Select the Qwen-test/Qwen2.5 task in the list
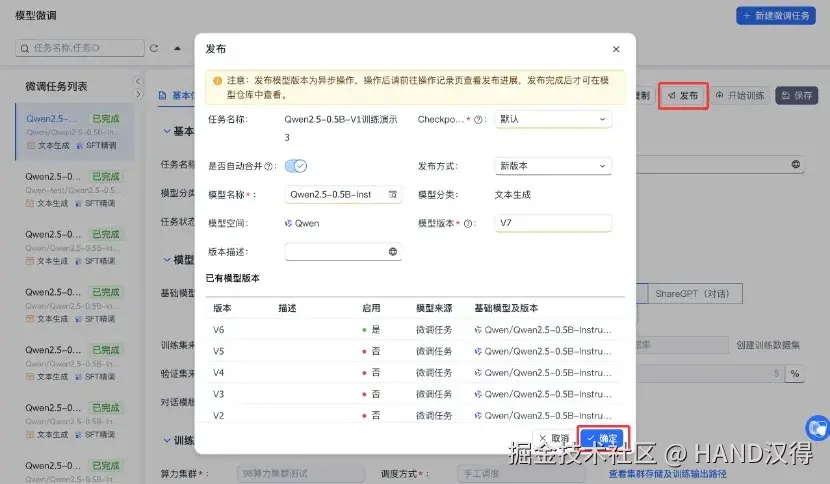830x484 pixels. click(75, 189)
